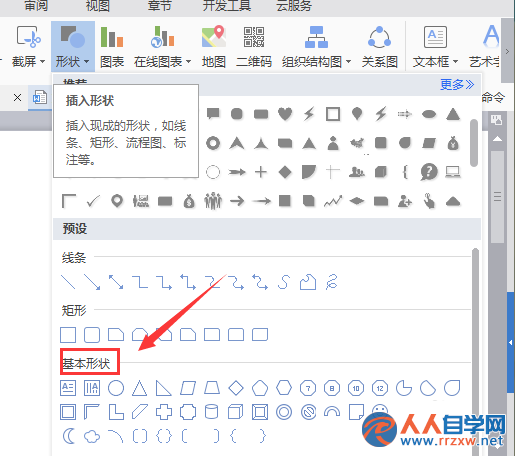Select the double-headed arrow line shape
Screen dimensions: 515x456
[x=116, y=282]
